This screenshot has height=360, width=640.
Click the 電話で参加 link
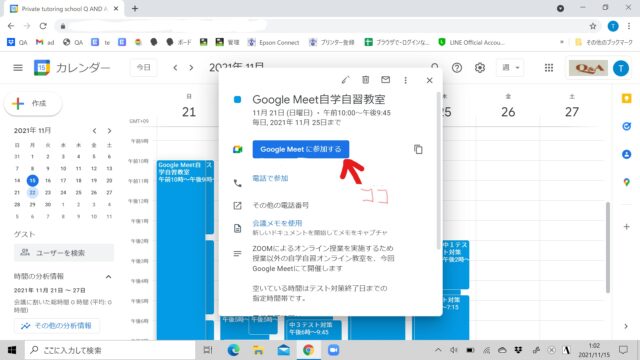[x=270, y=178]
